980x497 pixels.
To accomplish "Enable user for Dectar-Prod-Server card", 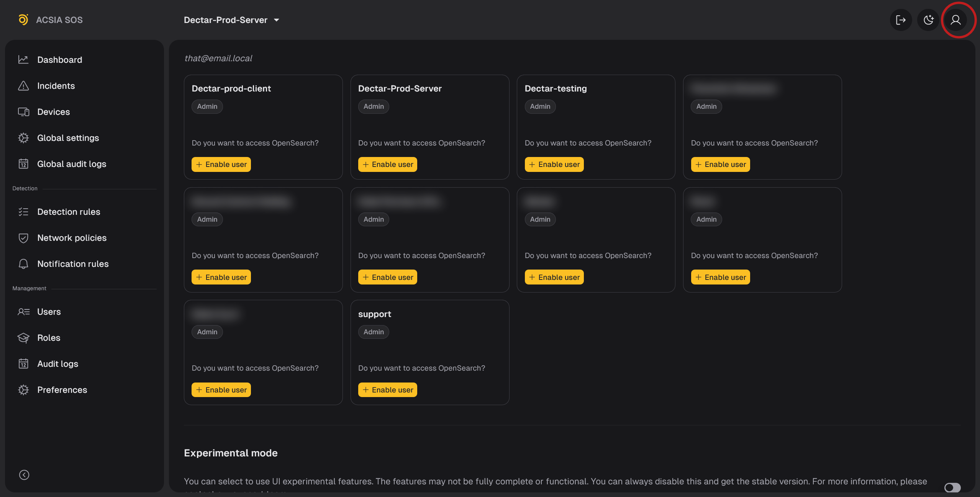I will 387,164.
